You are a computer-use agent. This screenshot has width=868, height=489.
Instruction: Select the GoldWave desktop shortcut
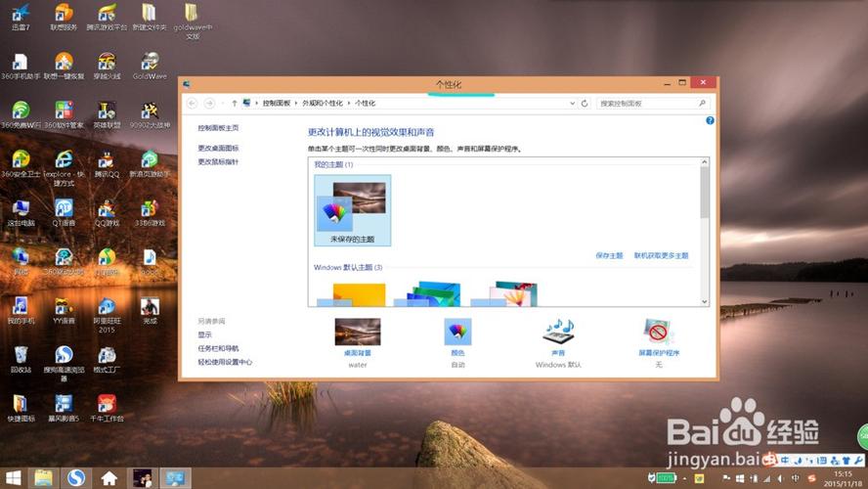point(150,66)
